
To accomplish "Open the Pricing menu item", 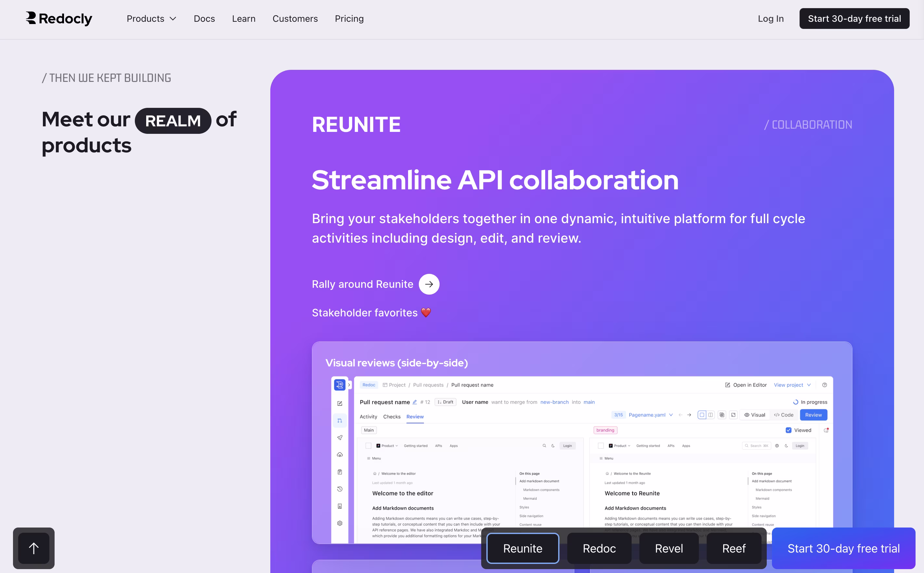I will [x=349, y=19].
